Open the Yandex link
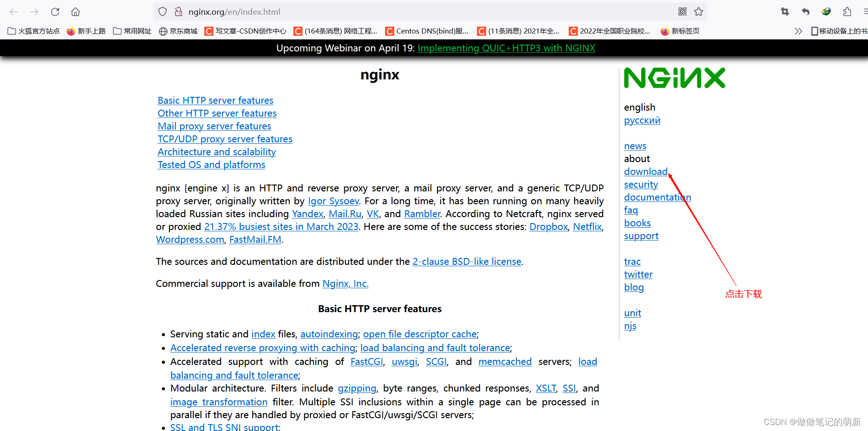This screenshot has height=431, width=868. (308, 214)
